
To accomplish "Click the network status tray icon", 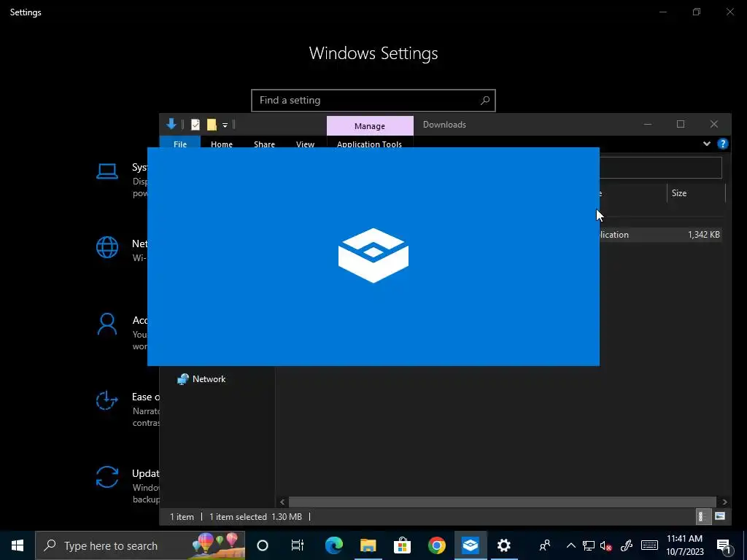I will tap(589, 545).
